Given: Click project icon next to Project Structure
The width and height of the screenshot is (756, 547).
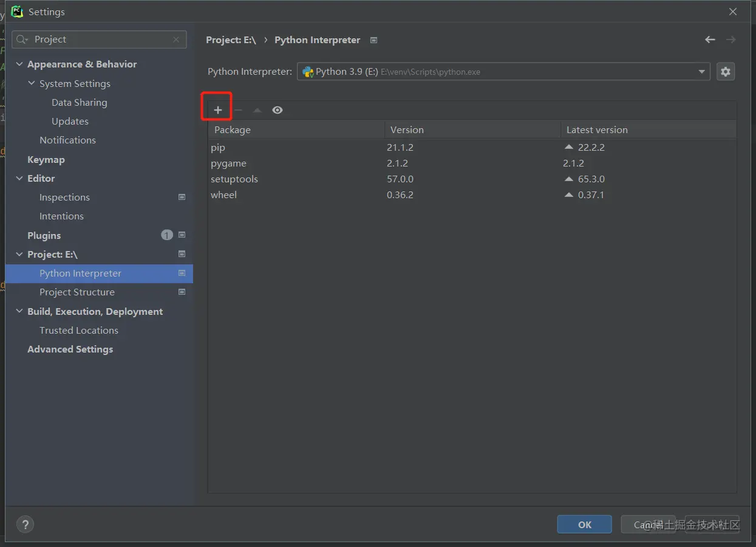Looking at the screenshot, I should point(182,292).
